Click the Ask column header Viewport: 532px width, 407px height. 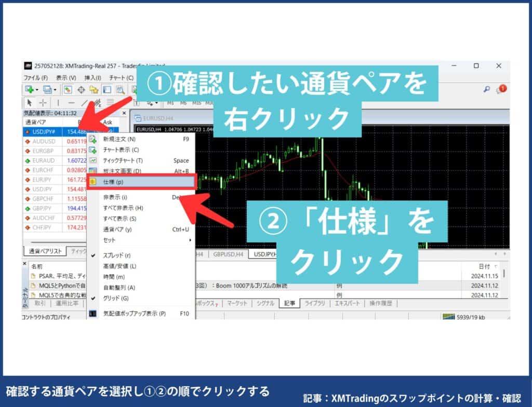pos(108,122)
